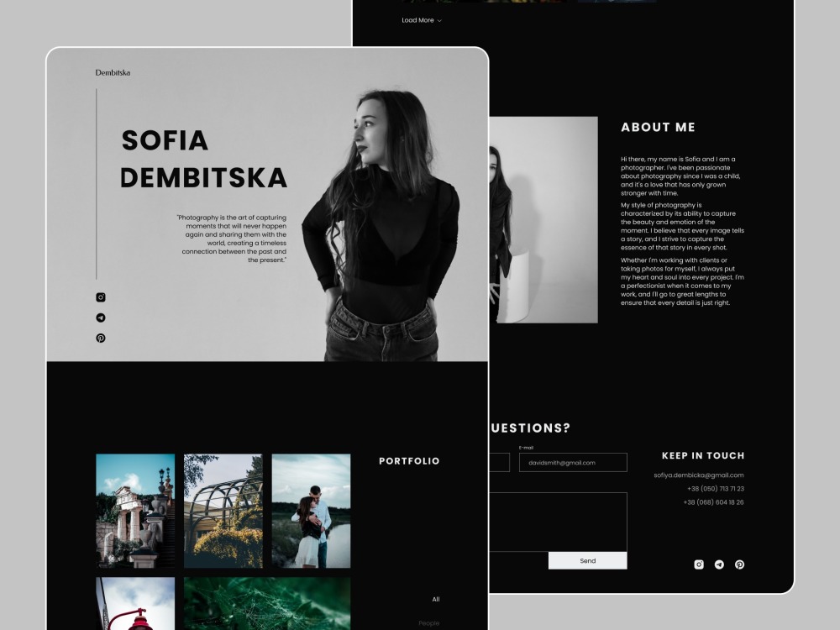Click the message text area
The image size is (840, 630).
coord(558,522)
